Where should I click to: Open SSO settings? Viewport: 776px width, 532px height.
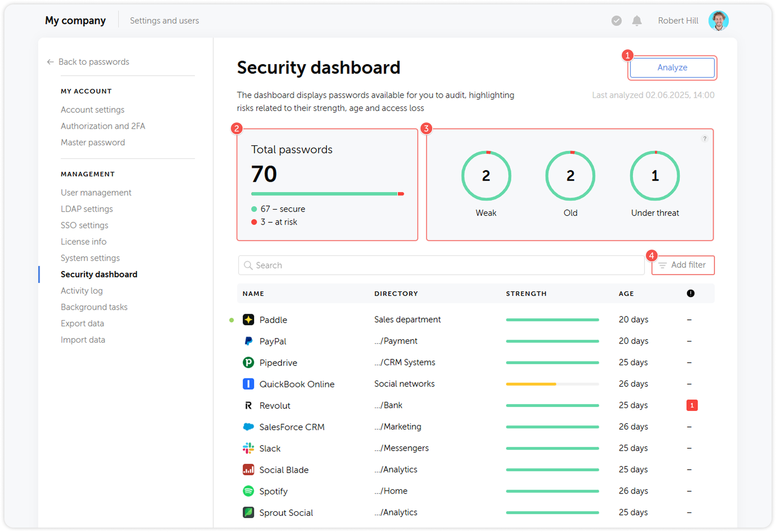point(84,225)
